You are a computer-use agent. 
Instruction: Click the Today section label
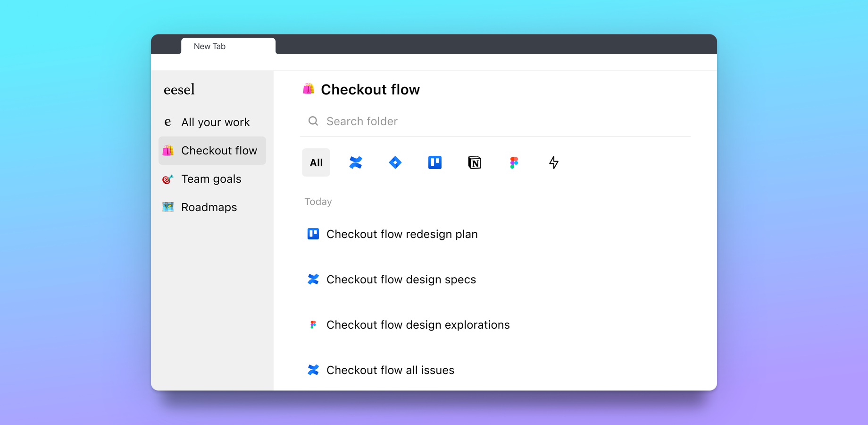pyautogui.click(x=318, y=202)
